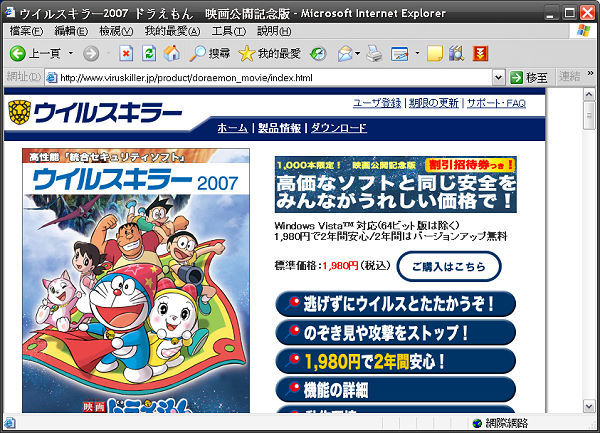The image size is (600, 433).
Task: Click the 移至 Go button
Action: (529, 78)
